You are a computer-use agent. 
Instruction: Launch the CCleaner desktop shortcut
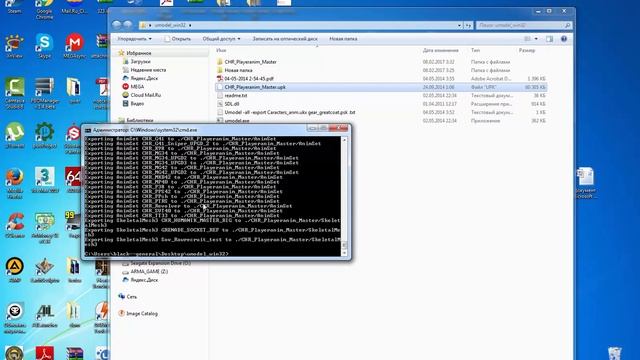point(15,225)
